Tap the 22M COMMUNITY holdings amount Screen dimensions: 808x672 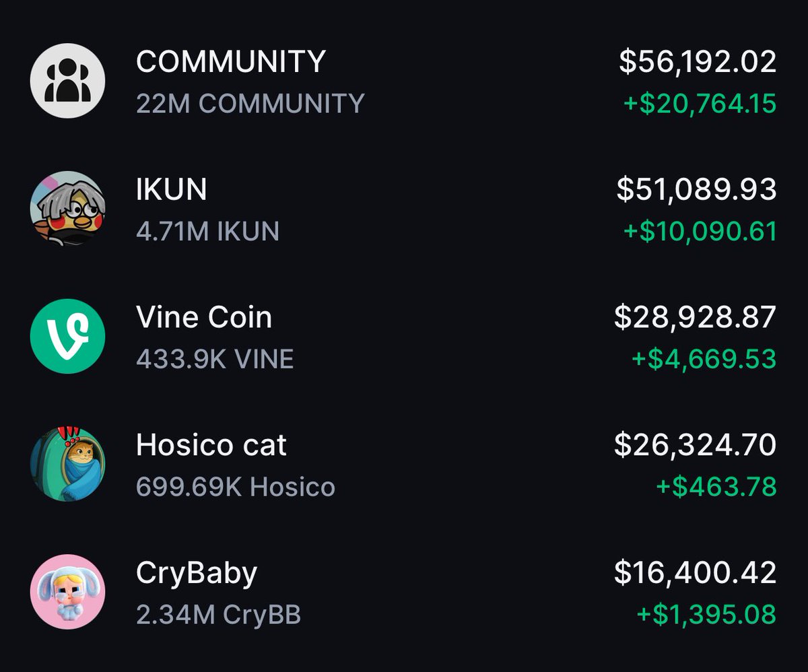pos(250,103)
